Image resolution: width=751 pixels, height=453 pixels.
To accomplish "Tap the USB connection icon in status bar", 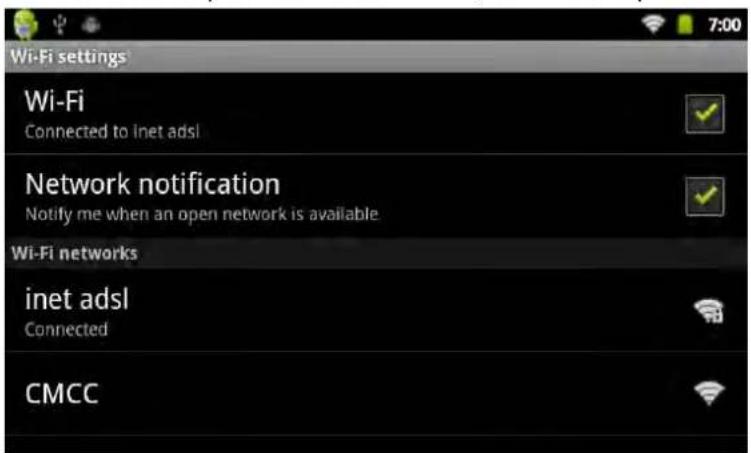I will (x=59, y=24).
